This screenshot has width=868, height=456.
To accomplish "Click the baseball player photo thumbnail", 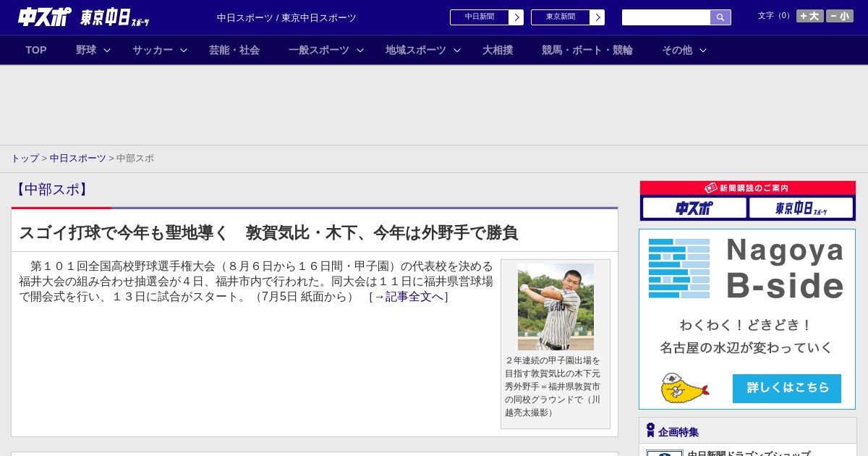I will coord(556,307).
